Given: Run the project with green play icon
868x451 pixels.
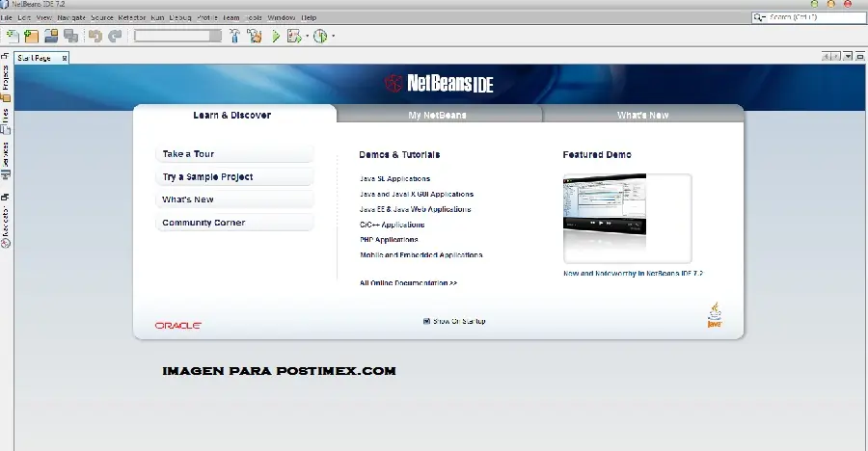Looking at the screenshot, I should coord(276,37).
